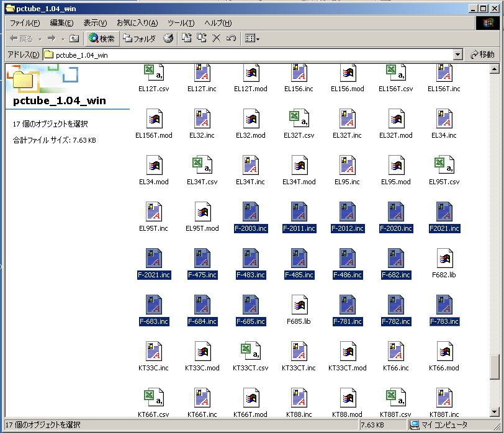504x433 pixels.
Task: Open the Views dropdown button
Action: [x=253, y=38]
